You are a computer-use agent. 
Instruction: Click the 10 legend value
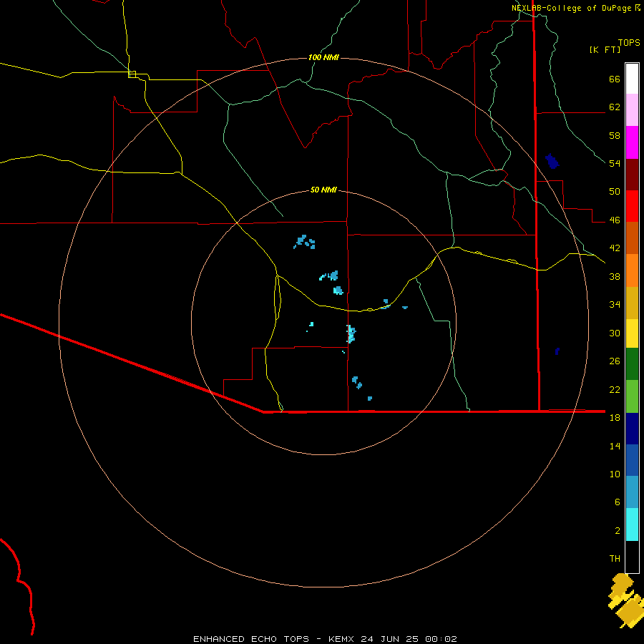point(615,474)
